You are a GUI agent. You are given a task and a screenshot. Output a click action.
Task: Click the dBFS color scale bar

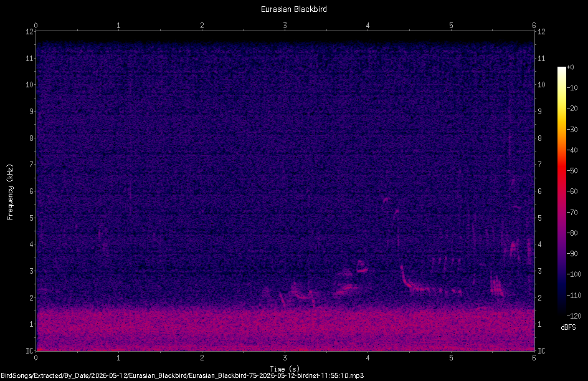[561, 191]
